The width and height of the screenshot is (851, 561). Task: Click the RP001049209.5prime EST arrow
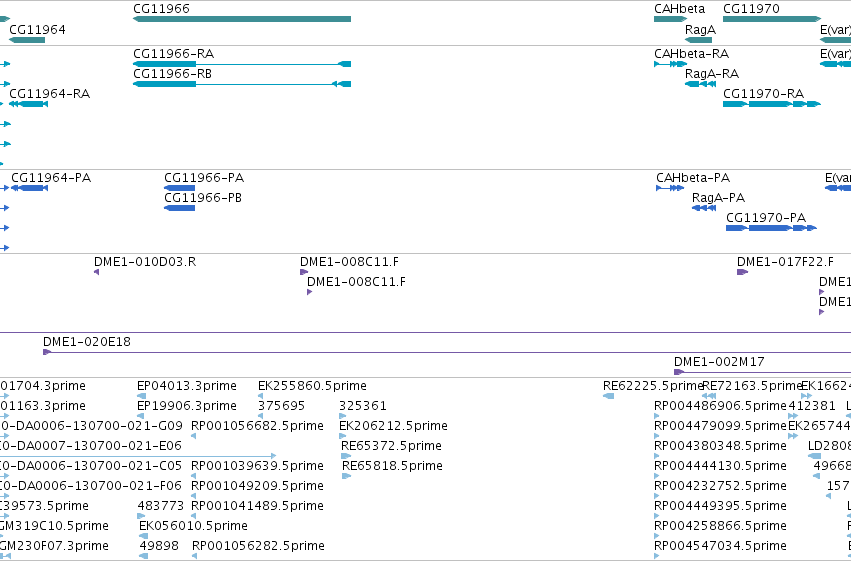click(194, 496)
